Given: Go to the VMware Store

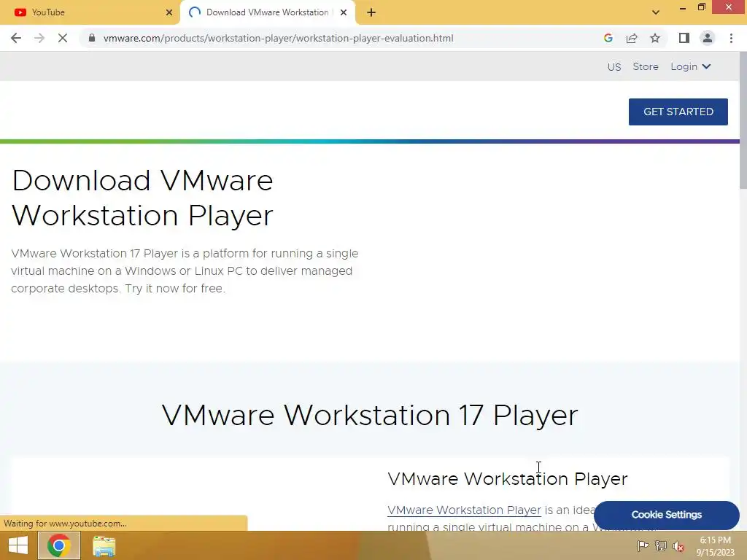Looking at the screenshot, I should pos(646,66).
